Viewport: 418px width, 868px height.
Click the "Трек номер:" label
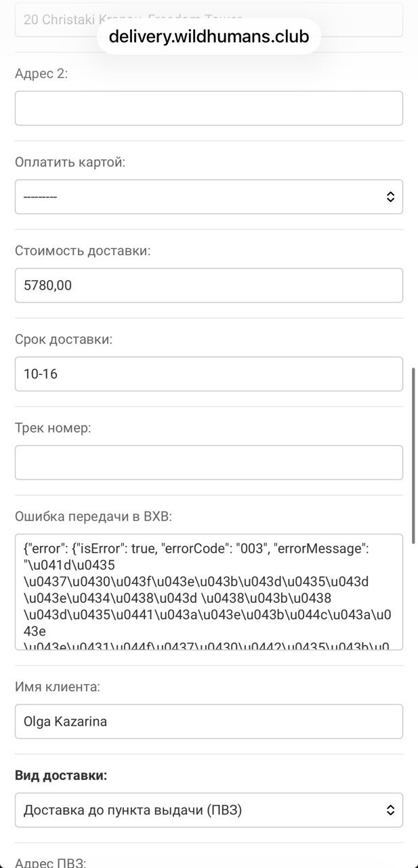coord(53,428)
